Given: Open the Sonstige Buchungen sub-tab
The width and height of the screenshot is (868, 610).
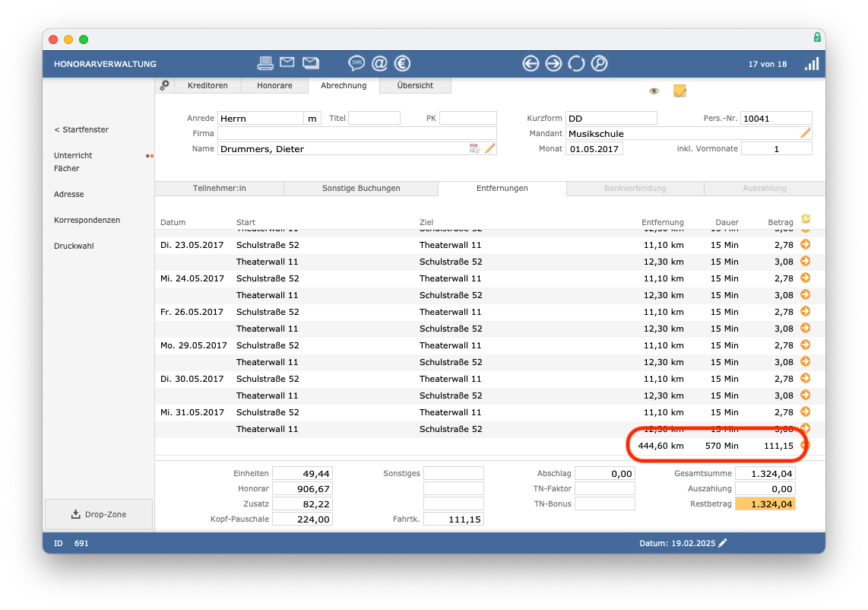Looking at the screenshot, I should [x=361, y=189].
